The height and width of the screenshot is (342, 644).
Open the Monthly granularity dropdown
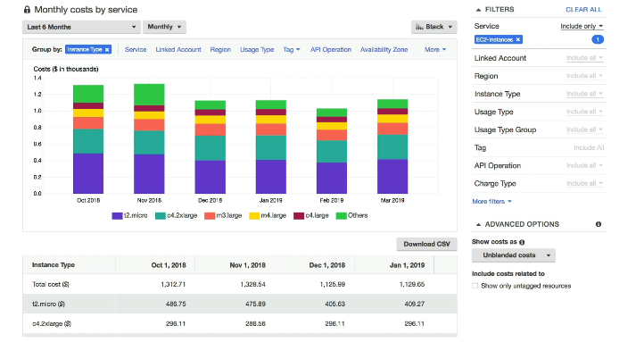(164, 27)
